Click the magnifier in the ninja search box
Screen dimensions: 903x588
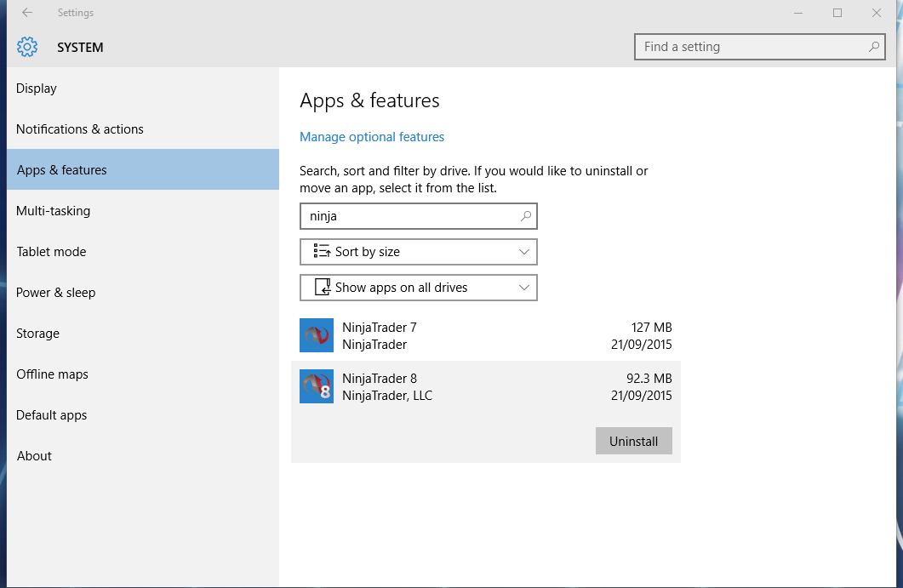tap(526, 216)
